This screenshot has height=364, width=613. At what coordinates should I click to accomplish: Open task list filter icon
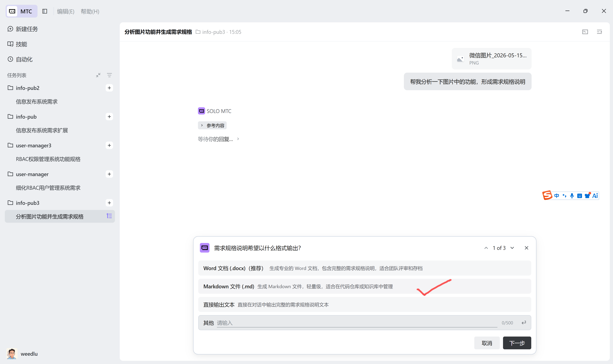(x=109, y=75)
